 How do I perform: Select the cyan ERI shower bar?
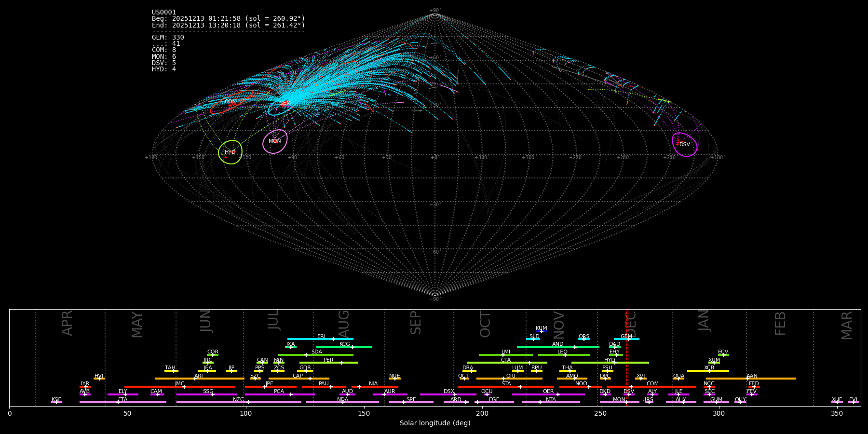(320, 339)
